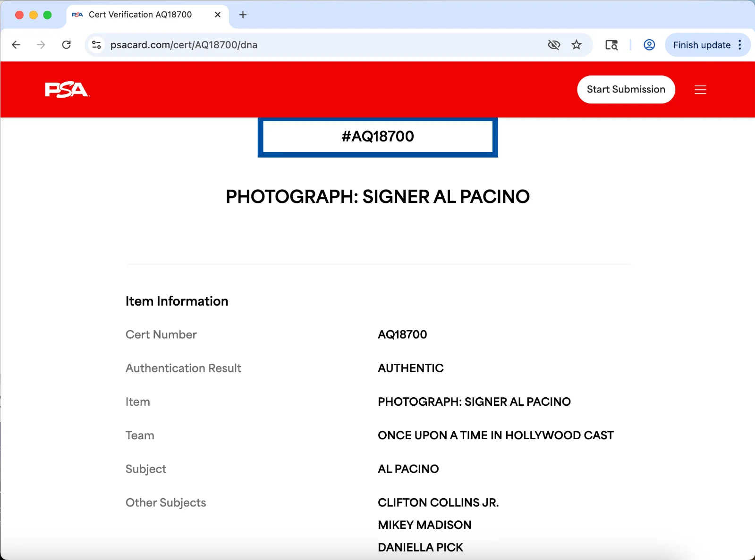Viewport: 755px width, 560px height.
Task: Minimize the Chrome window with yellow button
Action: pos(34,15)
